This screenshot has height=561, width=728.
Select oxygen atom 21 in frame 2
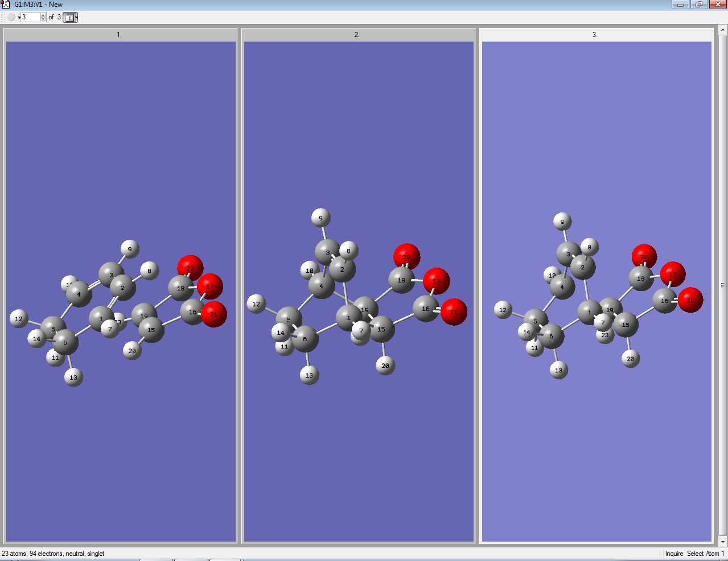[x=454, y=312]
